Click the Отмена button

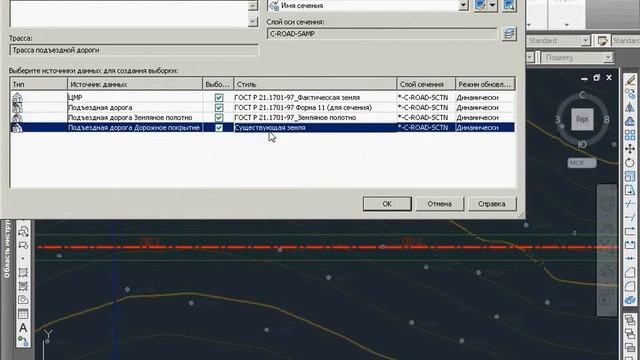[440, 204]
